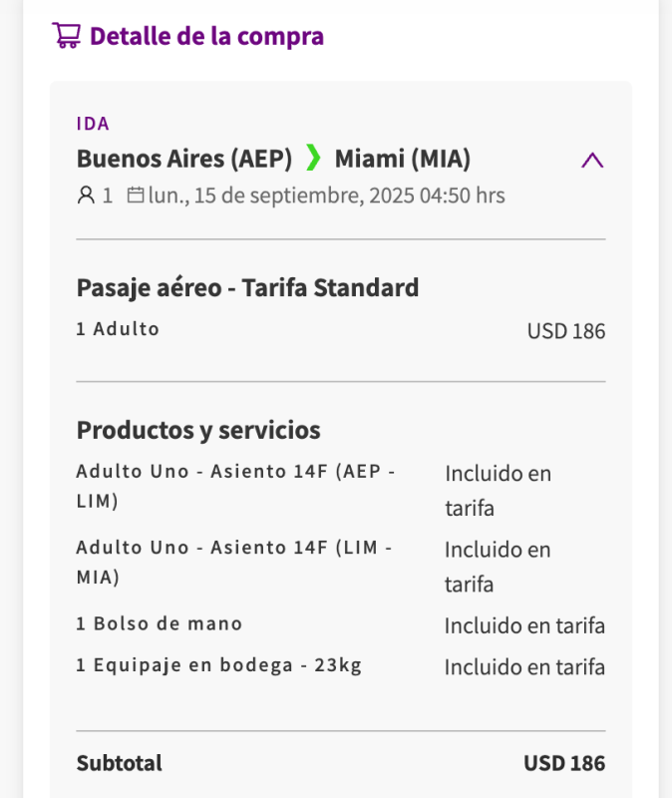Click the USD 186 adult fare price
The width and height of the screenshot is (672, 798).
(565, 331)
